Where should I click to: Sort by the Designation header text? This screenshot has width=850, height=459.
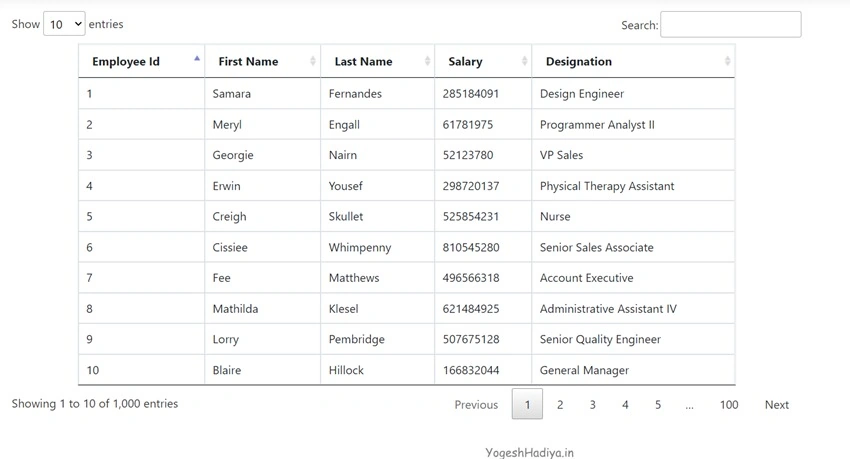tap(578, 61)
